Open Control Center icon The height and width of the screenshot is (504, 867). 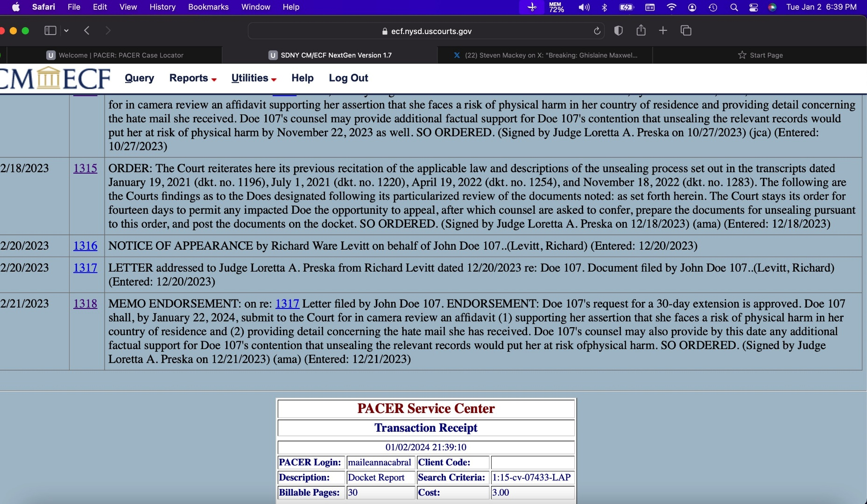pos(754,7)
